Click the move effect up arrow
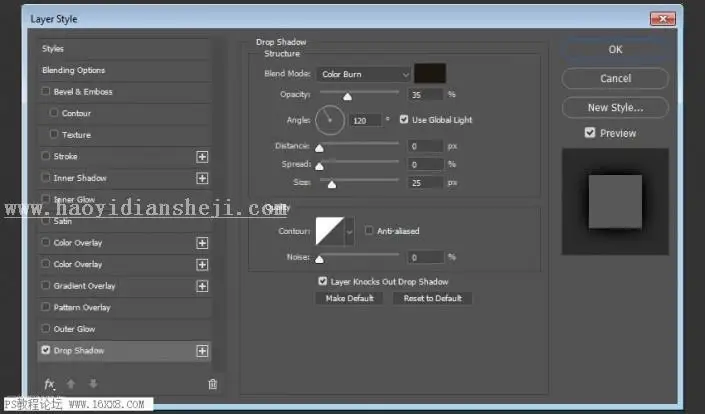This screenshot has height=414, width=705. click(71, 384)
